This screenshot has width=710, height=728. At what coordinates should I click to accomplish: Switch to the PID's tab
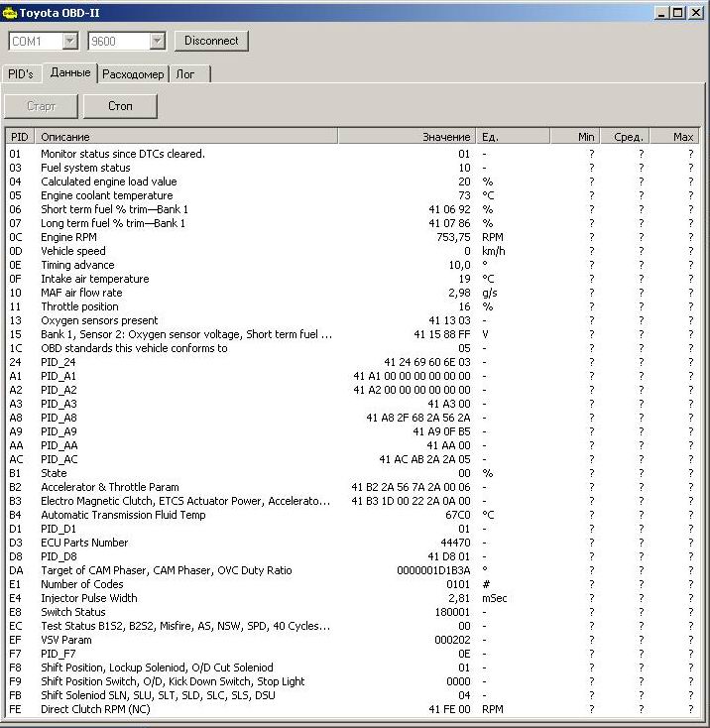(21, 74)
